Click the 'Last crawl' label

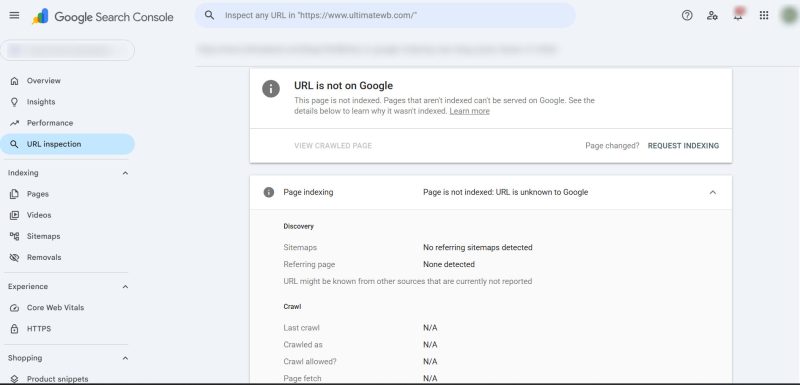[x=302, y=328]
